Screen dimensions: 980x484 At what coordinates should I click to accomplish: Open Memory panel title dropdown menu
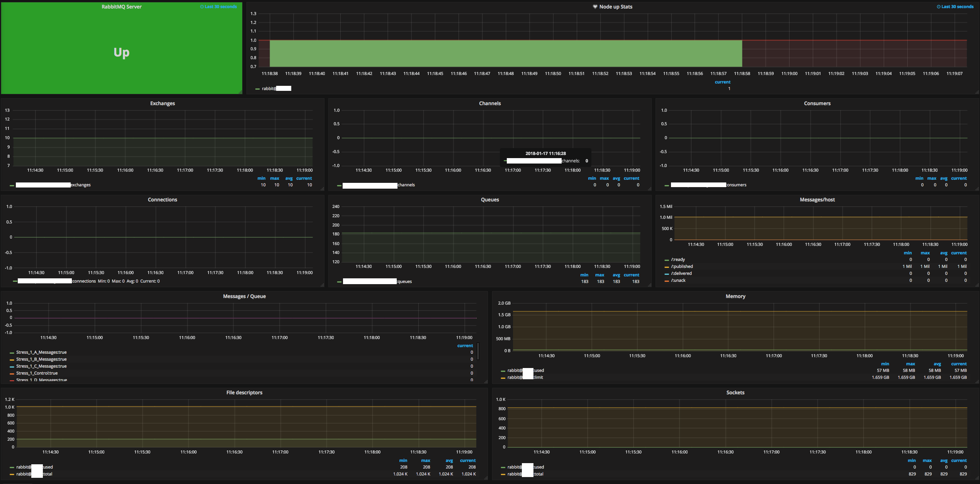[735, 296]
